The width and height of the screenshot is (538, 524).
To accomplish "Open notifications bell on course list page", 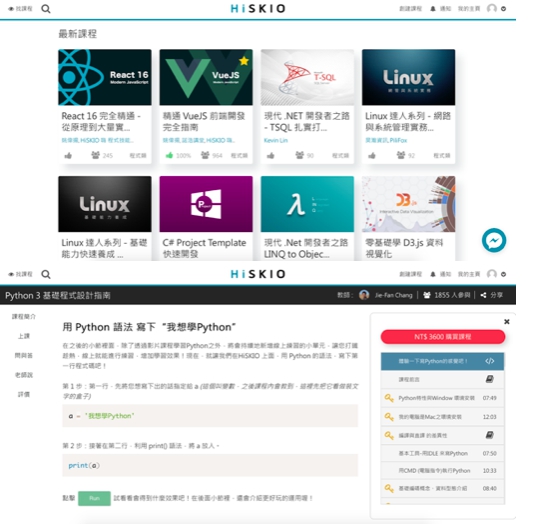I will (x=433, y=9).
